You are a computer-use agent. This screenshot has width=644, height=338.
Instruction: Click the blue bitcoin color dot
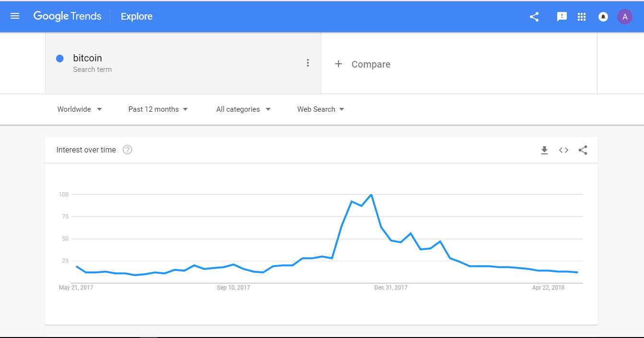pos(60,58)
